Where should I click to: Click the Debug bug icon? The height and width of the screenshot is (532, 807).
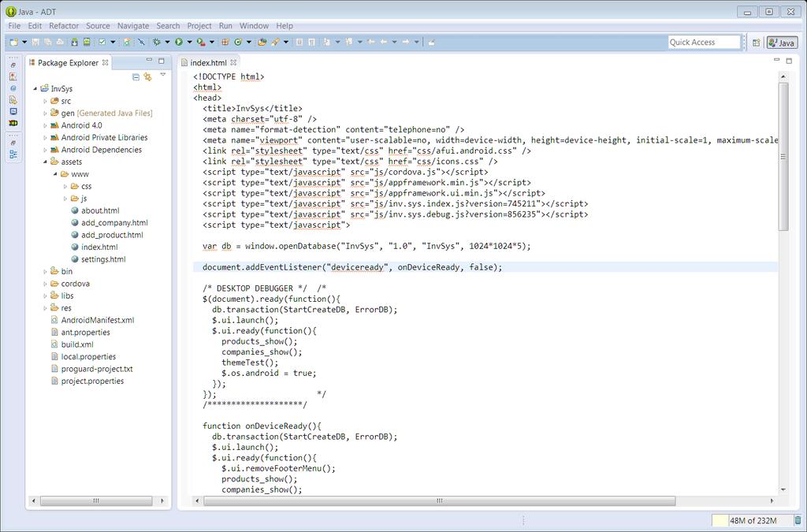157,43
